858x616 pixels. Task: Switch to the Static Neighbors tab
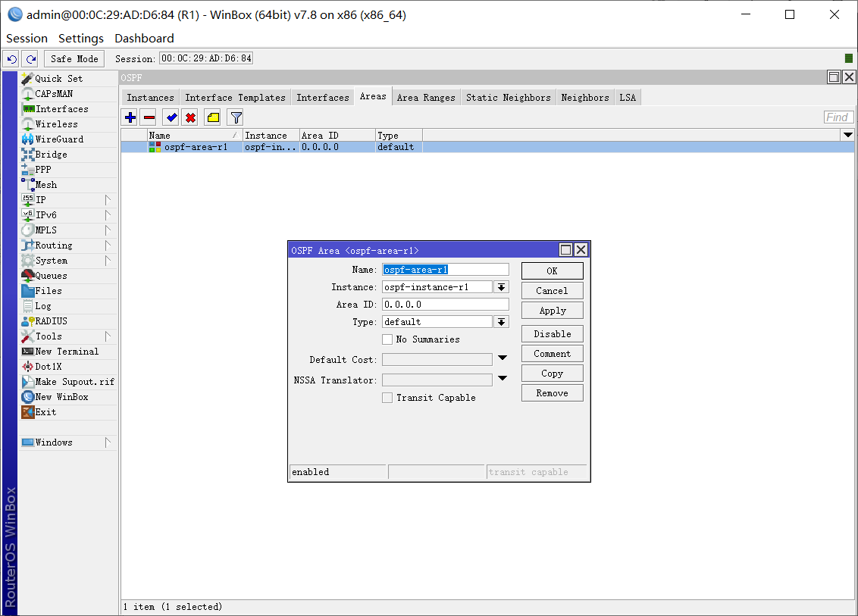pos(509,98)
